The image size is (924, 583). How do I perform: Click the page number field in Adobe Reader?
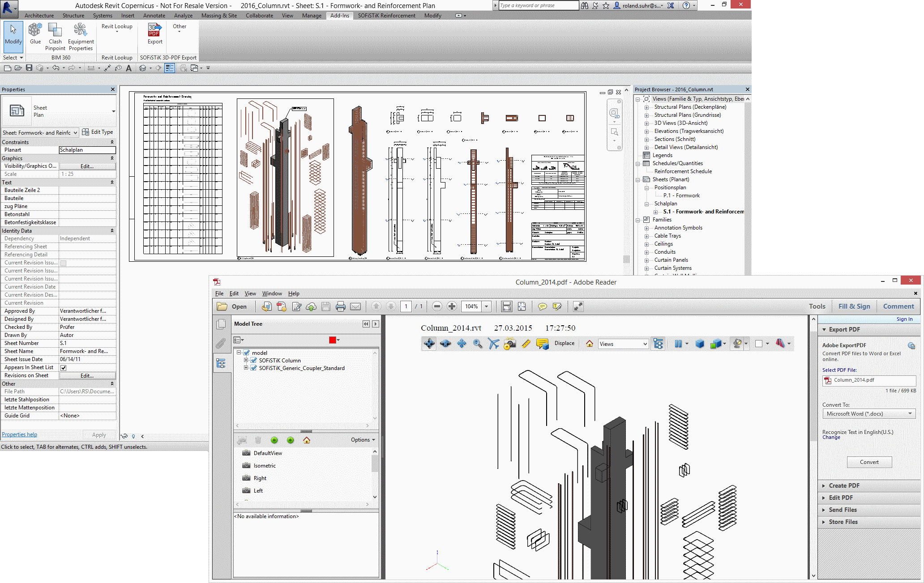[406, 306]
